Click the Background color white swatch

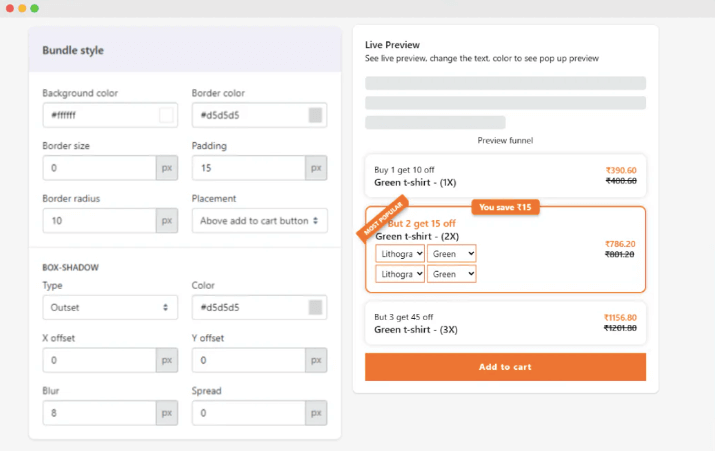click(166, 115)
